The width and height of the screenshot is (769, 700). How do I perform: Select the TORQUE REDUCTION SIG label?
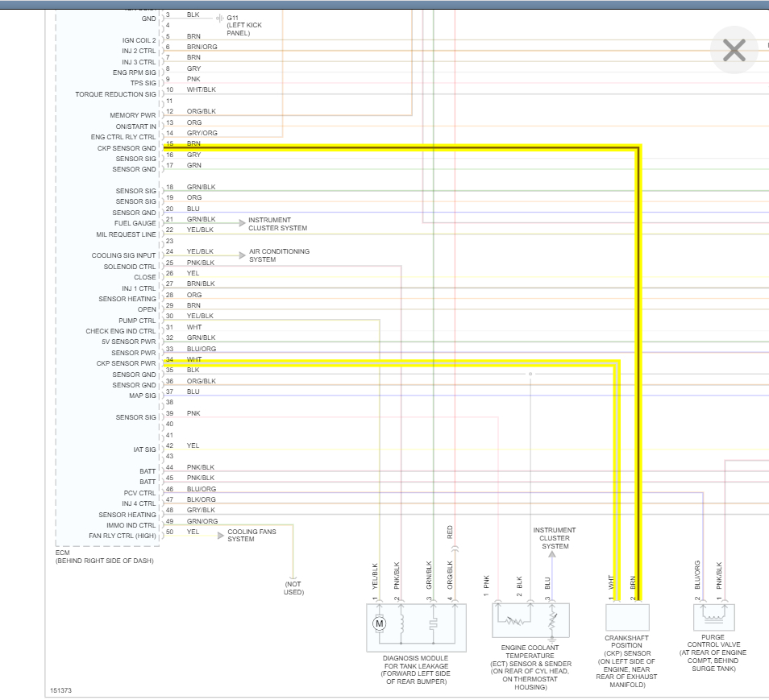(116, 94)
